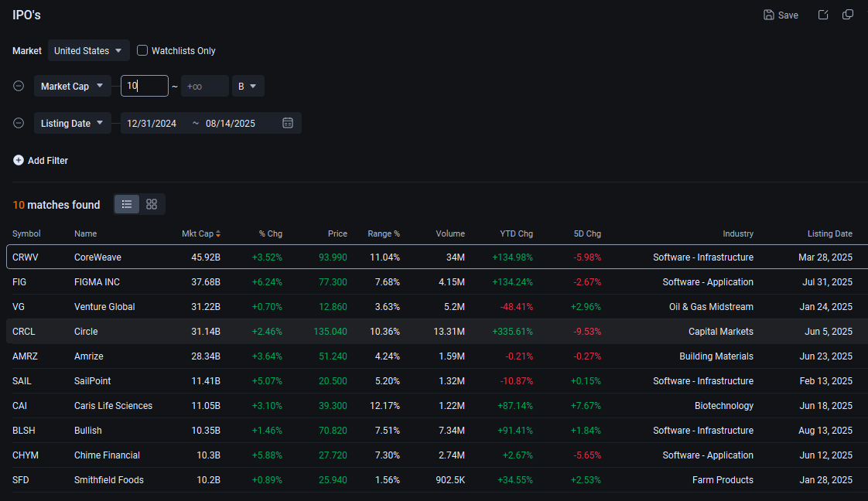Screen dimensions: 868x501
Task: Click the Save button
Action: point(781,15)
